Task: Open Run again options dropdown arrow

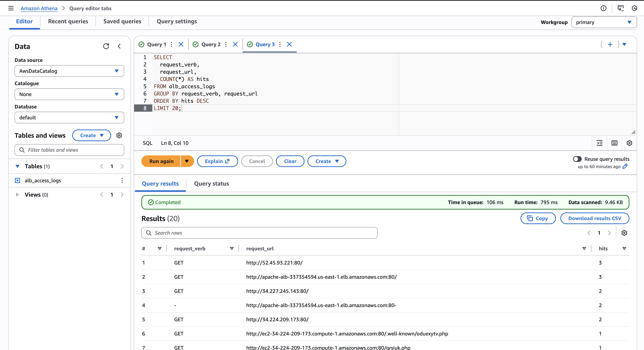Action: click(x=187, y=161)
